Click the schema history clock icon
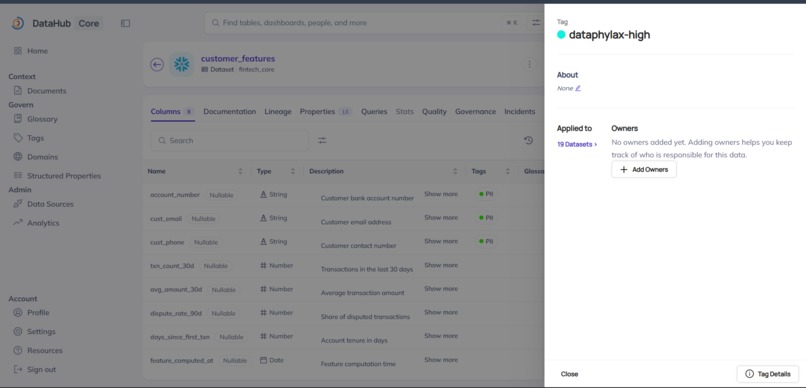Image resolution: width=806 pixels, height=388 pixels. click(x=528, y=140)
